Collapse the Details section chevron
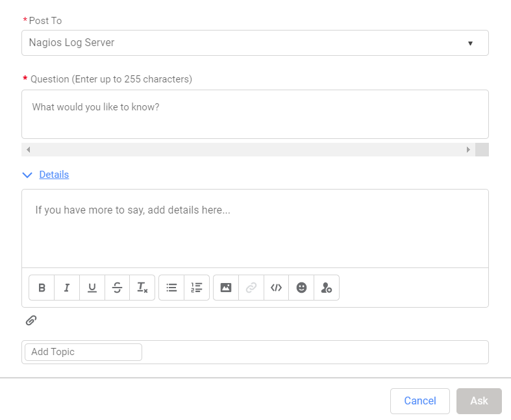The height and width of the screenshot is (420, 511). coord(27,175)
